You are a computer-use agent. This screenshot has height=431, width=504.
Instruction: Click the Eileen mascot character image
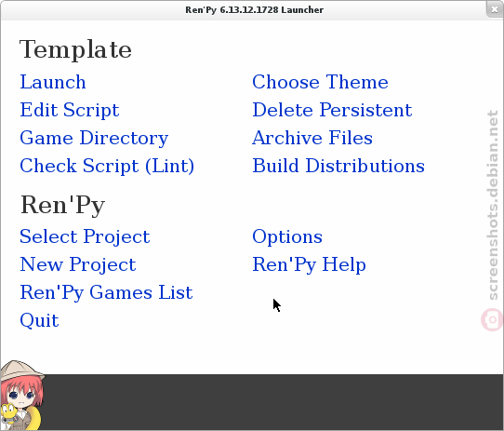pos(22,396)
